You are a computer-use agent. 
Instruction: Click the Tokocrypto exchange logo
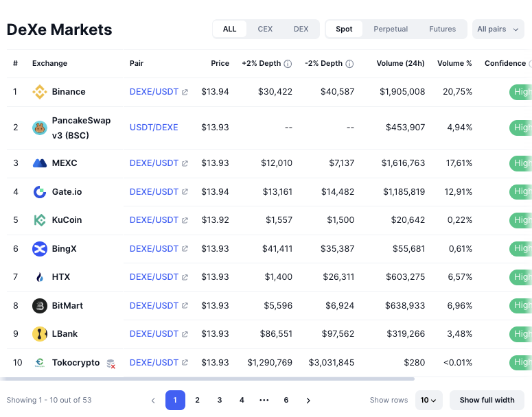40,363
